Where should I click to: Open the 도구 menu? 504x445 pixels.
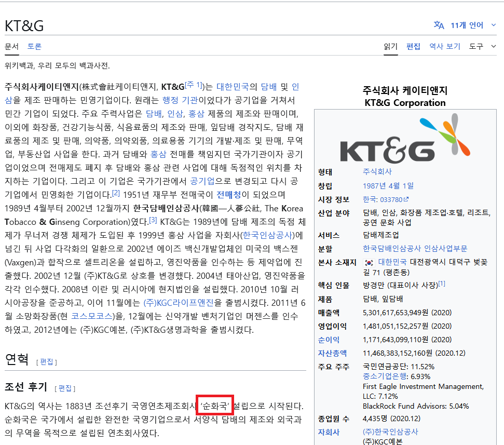click(476, 46)
